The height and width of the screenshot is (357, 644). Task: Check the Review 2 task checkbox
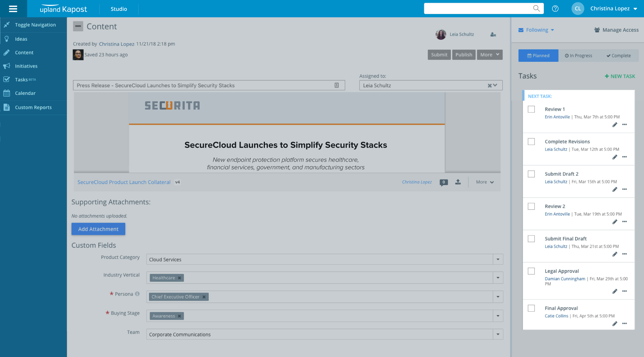pos(531,206)
